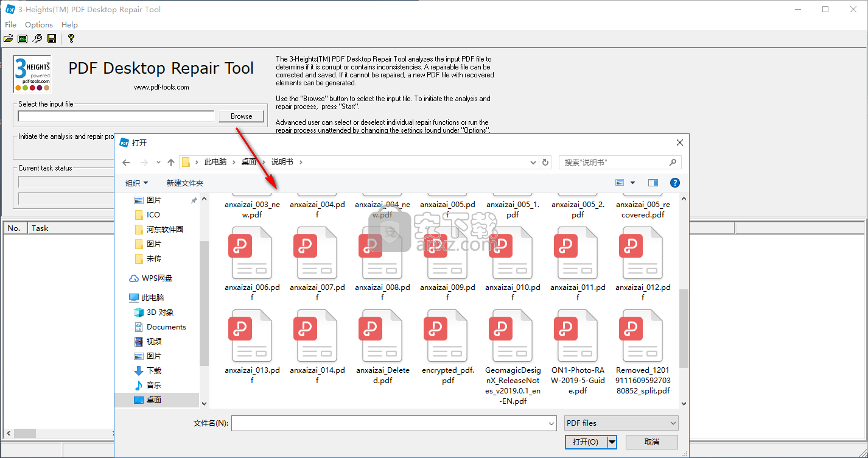Click 桌面 in the address breadcrumb
This screenshot has width=868, height=458.
(249, 162)
